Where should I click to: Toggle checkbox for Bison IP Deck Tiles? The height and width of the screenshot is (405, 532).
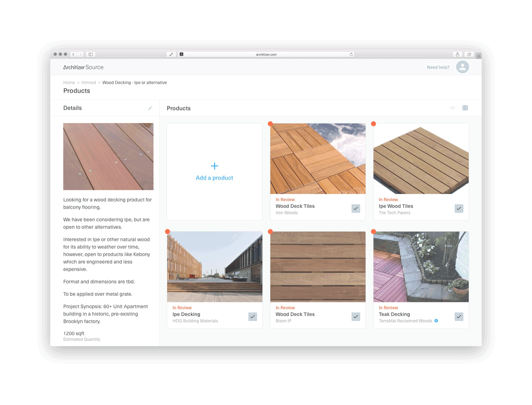tap(356, 316)
